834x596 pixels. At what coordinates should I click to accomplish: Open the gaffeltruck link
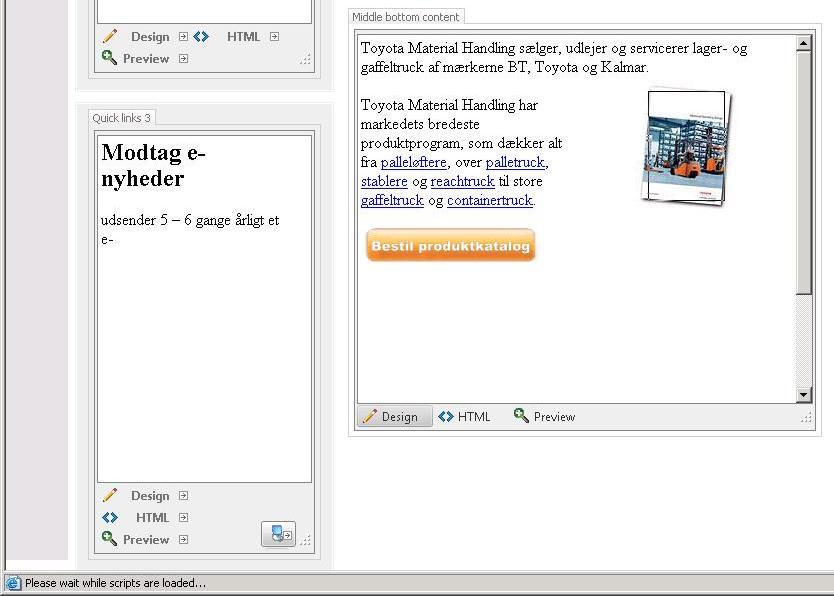tap(392, 200)
